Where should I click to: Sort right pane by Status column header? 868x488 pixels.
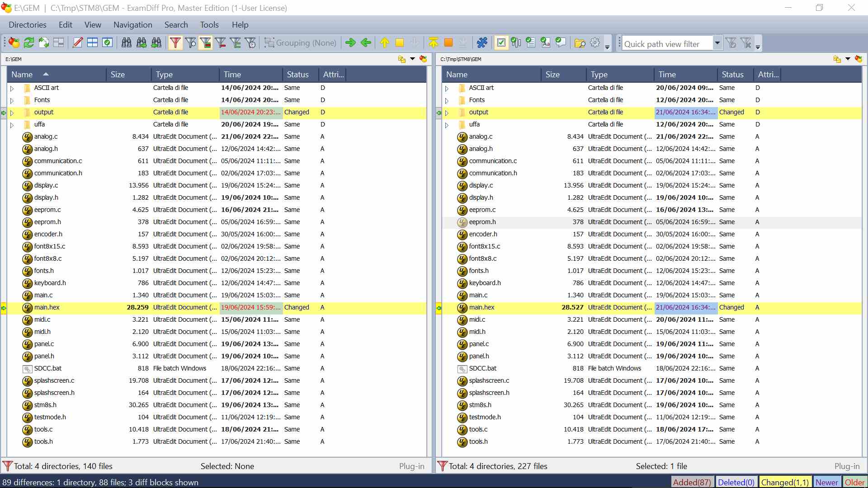click(735, 75)
